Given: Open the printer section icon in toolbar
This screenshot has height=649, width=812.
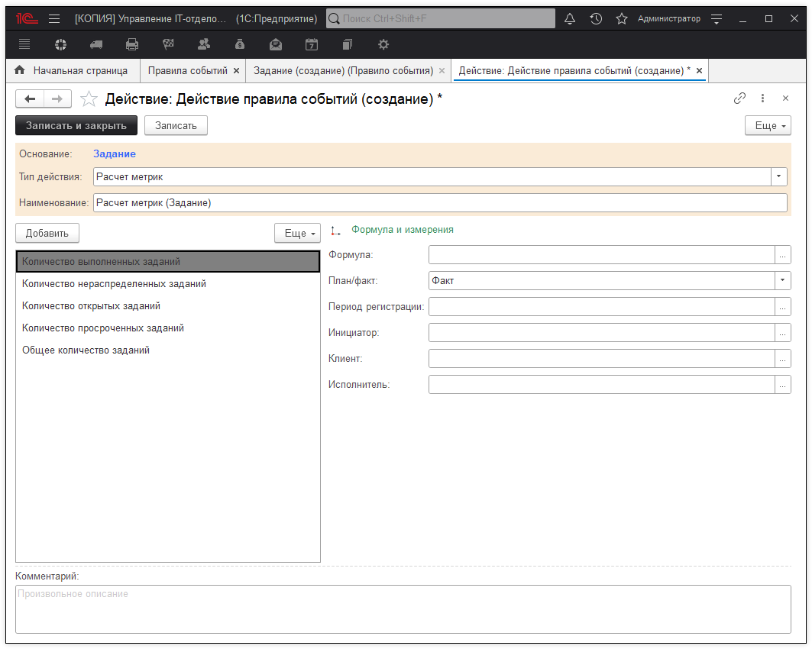Looking at the screenshot, I should coord(132,44).
